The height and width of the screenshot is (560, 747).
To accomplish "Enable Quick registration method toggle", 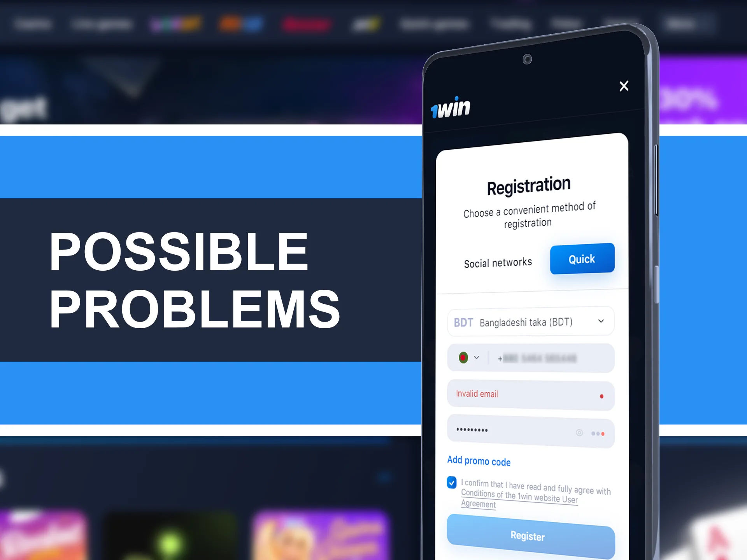I will pyautogui.click(x=582, y=259).
